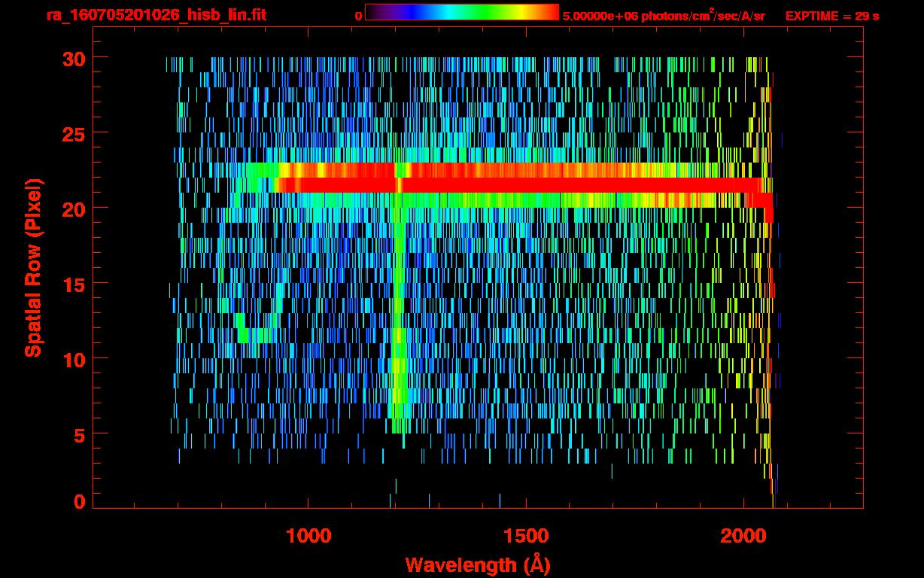The image size is (924, 578).
Task: Click the 0 colorbar minimum label
Action: [x=358, y=16]
